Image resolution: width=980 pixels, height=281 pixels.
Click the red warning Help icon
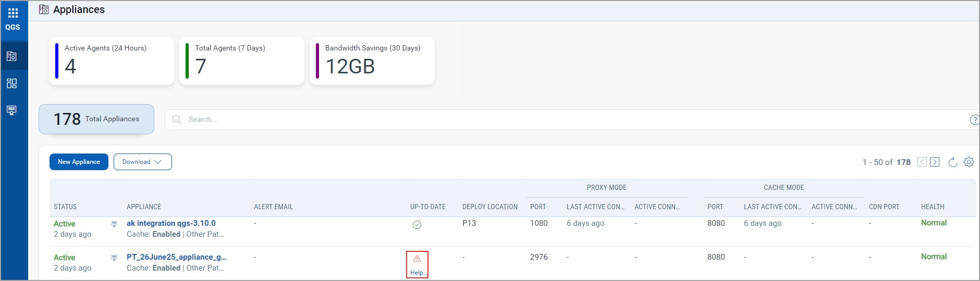coord(417,259)
